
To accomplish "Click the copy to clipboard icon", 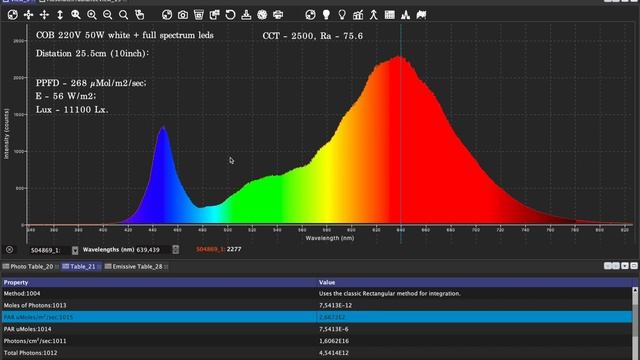I will tap(215, 15).
